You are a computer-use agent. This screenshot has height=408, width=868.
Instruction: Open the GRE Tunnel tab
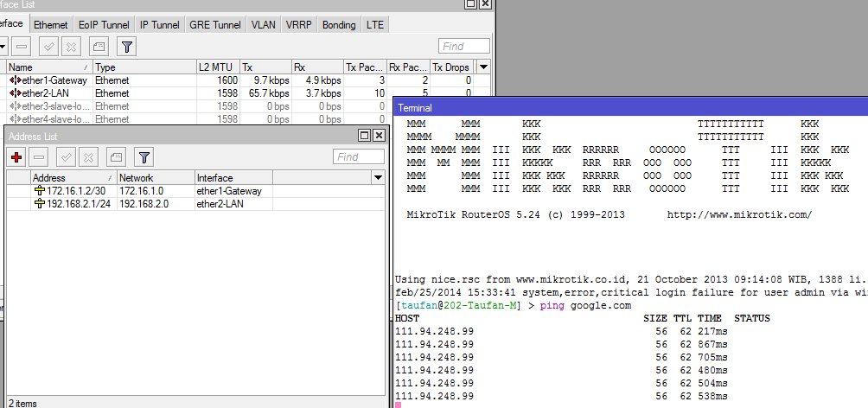coord(214,25)
